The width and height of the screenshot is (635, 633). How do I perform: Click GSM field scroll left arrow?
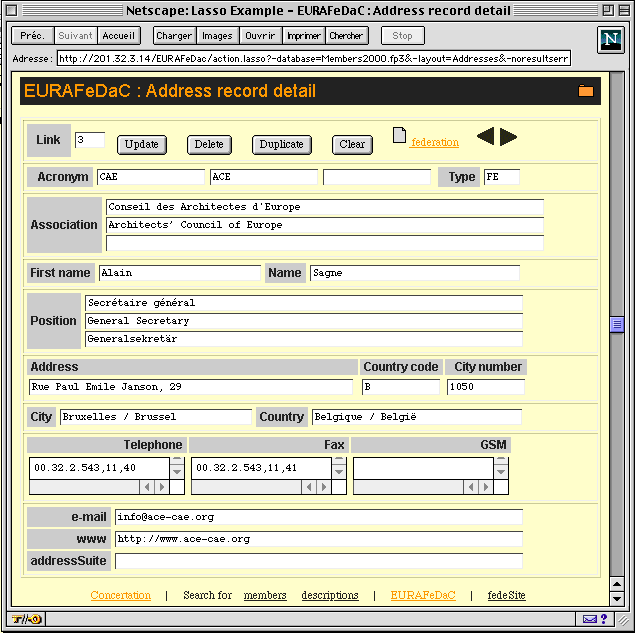click(x=471, y=487)
